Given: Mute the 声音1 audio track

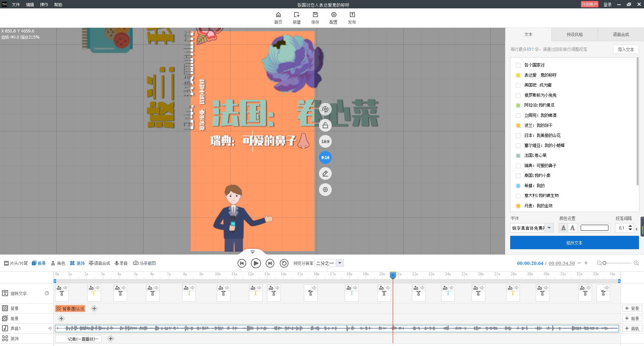Looking at the screenshot, I should [x=50, y=328].
